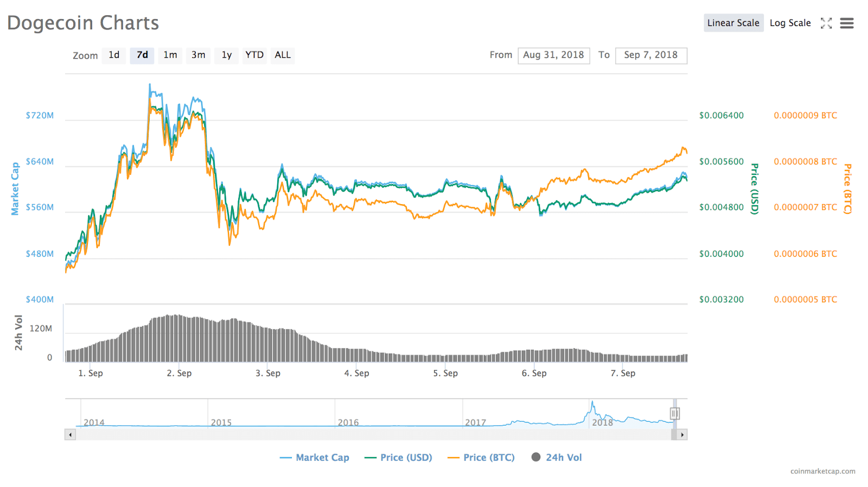Screen dimensions: 868x487
Task: Click the $0.004800 price value
Action: (x=722, y=207)
